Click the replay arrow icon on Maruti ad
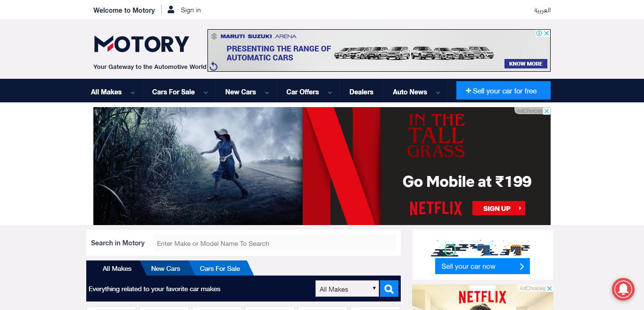This screenshot has width=644, height=310. pos(214,66)
